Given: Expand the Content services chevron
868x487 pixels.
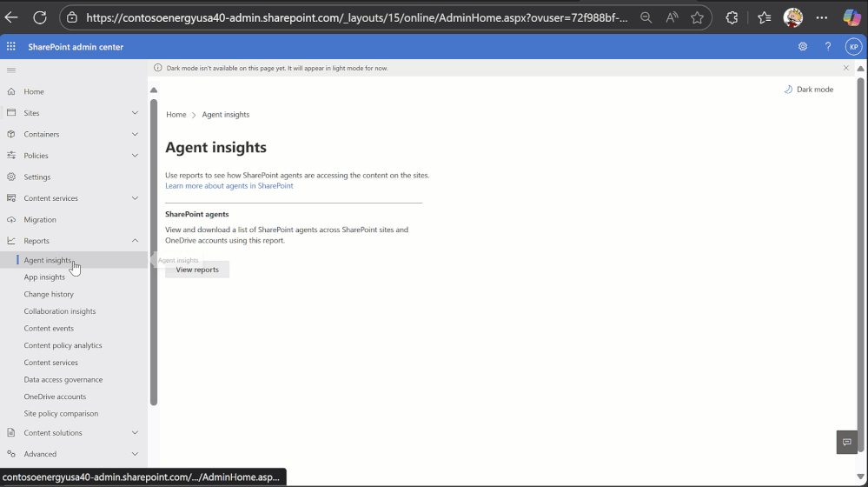Looking at the screenshot, I should 135,197.
